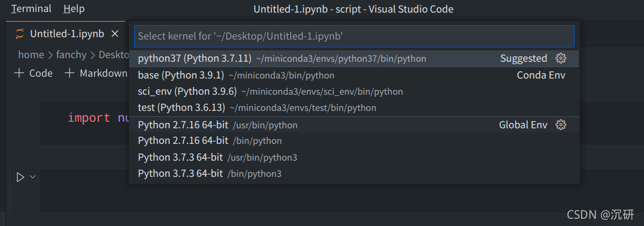The width and height of the screenshot is (644, 226).
Task: Open the Help menu
Action: [x=74, y=8]
